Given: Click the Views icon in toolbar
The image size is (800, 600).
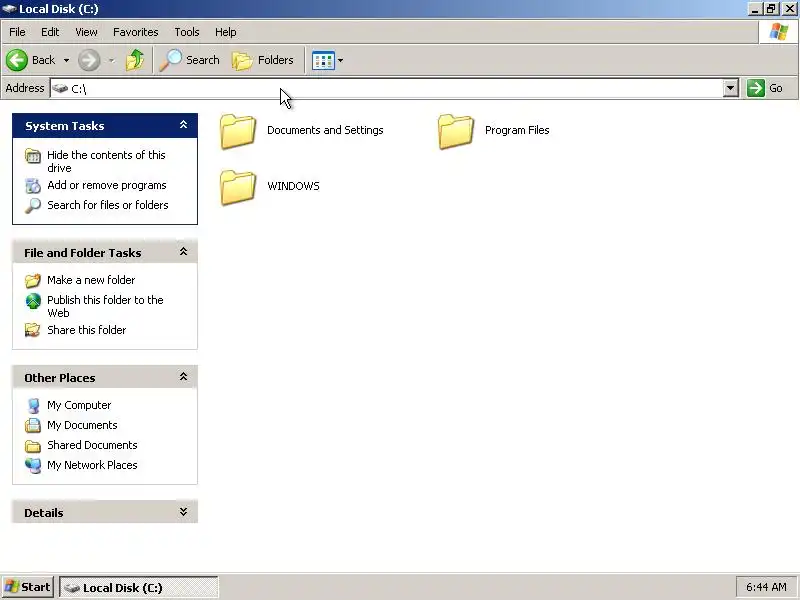Looking at the screenshot, I should [323, 60].
